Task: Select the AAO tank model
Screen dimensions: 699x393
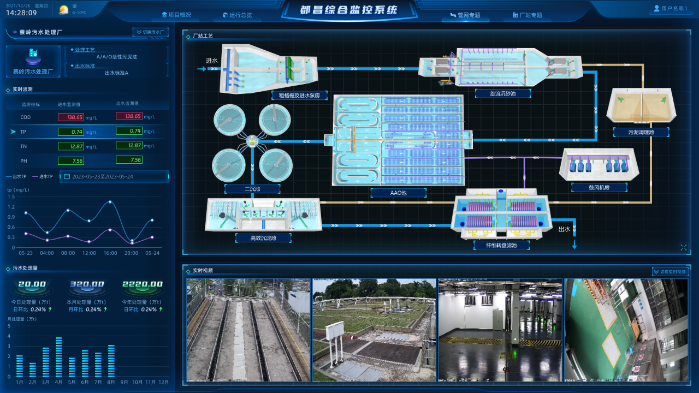Action: click(399, 140)
